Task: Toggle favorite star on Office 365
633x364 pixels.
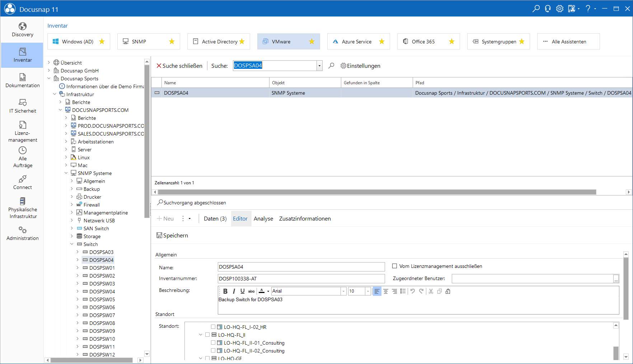Action: pos(452,42)
